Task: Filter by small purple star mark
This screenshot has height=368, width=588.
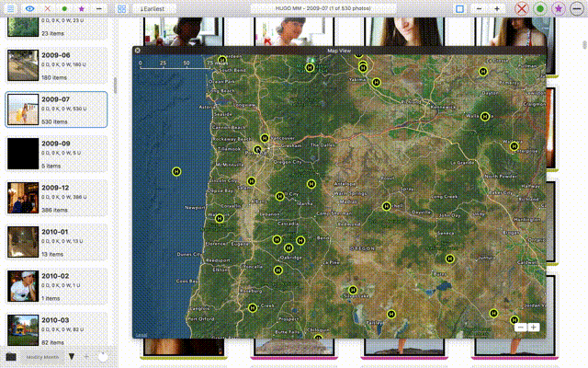Action: (82, 8)
